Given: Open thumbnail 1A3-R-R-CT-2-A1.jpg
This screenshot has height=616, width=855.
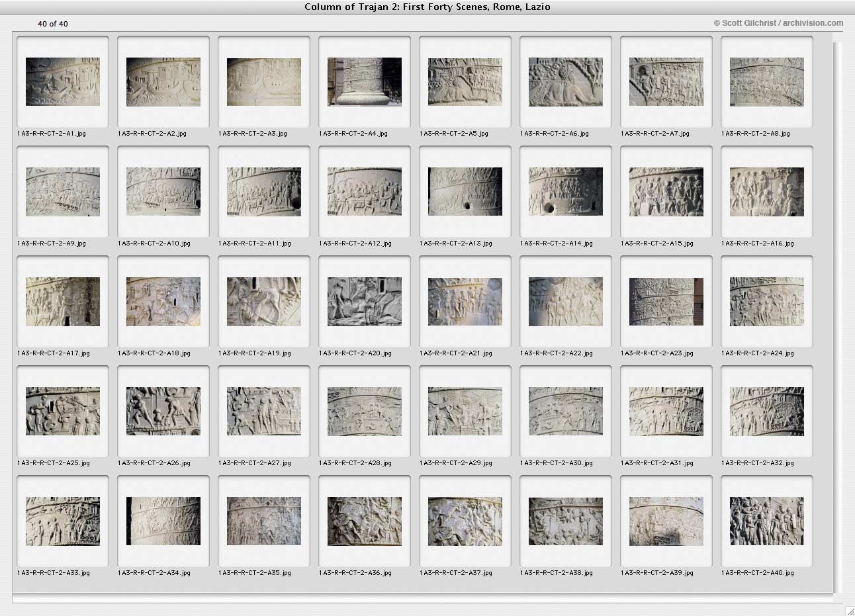Looking at the screenshot, I should coord(63,81).
